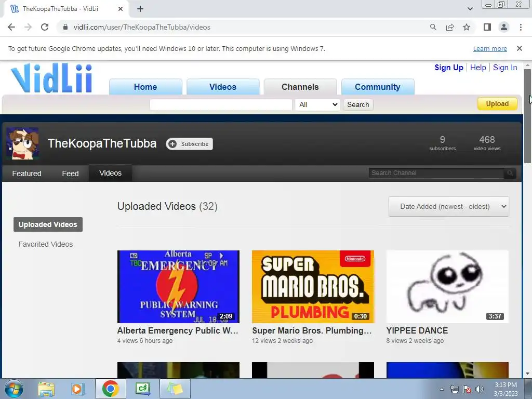Click the yellow Upload button

point(497,103)
